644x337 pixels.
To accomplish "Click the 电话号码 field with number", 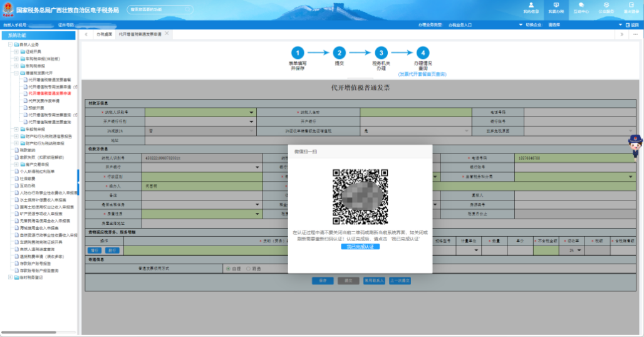I will 575,158.
